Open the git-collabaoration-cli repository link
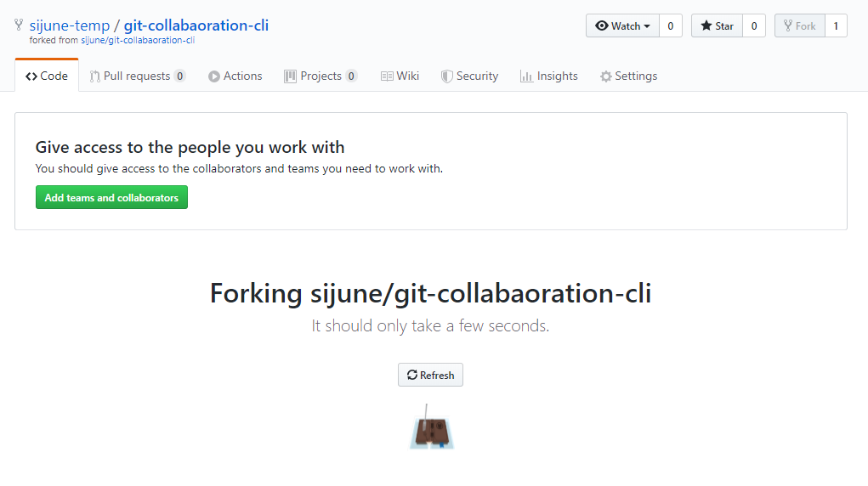Image resolution: width=868 pixels, height=486 pixels. point(196,25)
